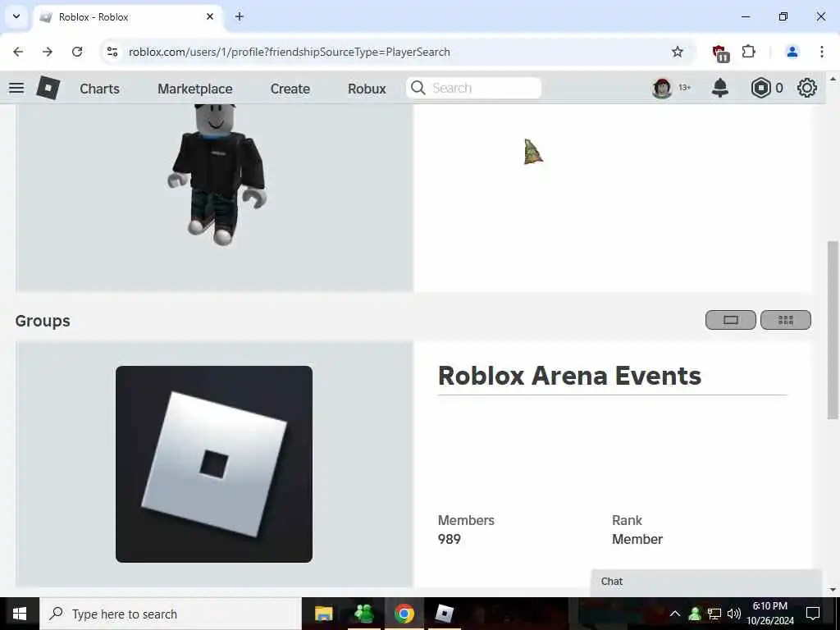Open the tab search dropdown arrow

coord(16,16)
